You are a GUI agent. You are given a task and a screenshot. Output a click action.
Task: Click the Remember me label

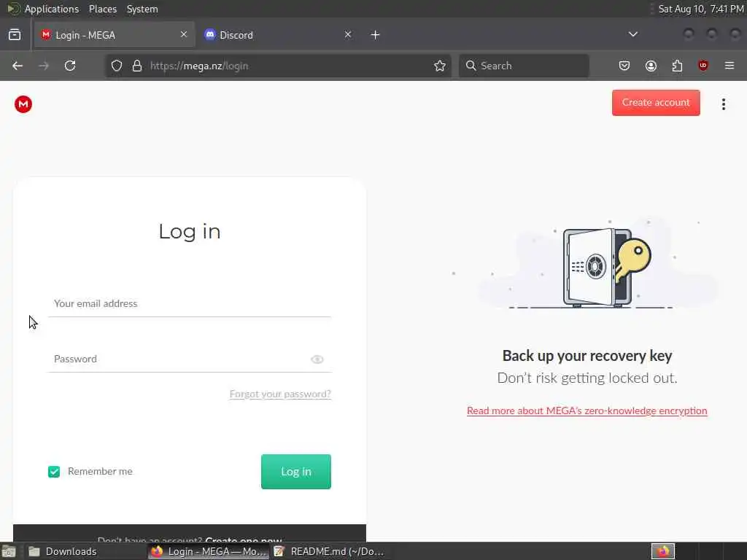tap(100, 472)
